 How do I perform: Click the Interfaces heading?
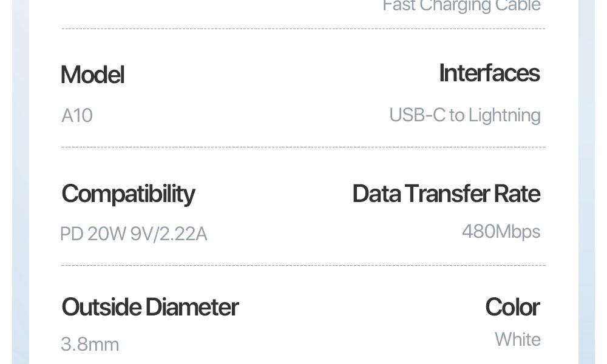pyautogui.click(x=489, y=73)
